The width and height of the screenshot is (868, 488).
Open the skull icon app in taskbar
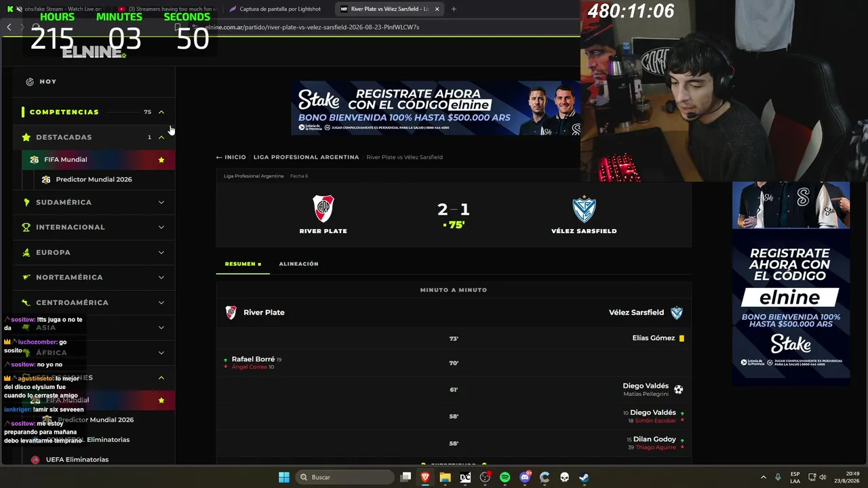564,477
